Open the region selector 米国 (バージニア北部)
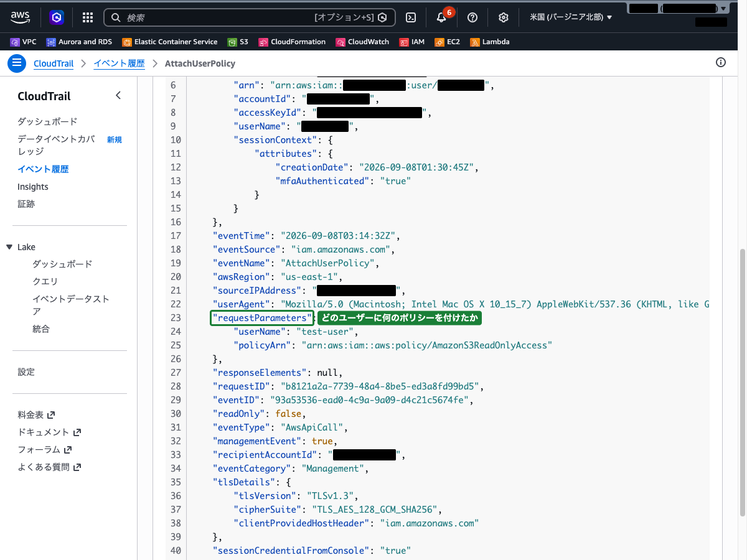The height and width of the screenshot is (560, 747). [571, 17]
